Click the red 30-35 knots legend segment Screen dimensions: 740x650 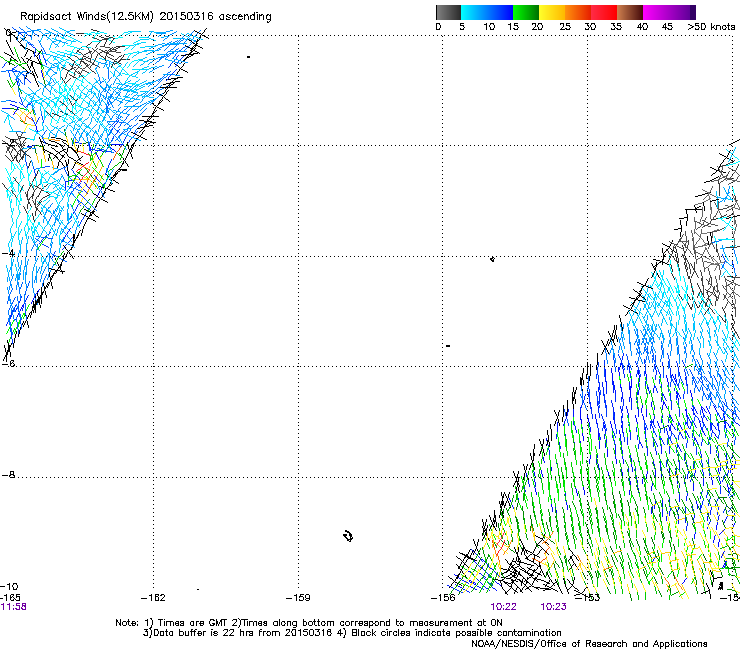pyautogui.click(x=604, y=12)
